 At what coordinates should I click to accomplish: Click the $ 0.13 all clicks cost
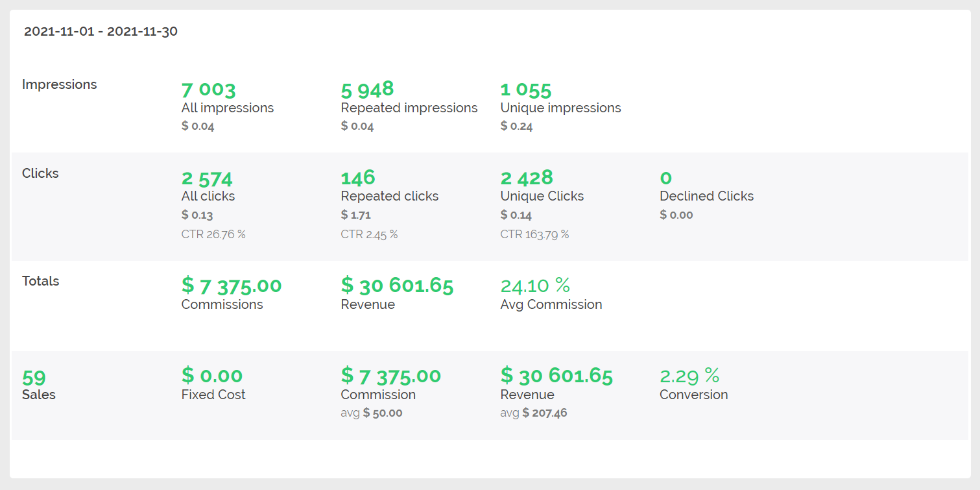pos(197,215)
